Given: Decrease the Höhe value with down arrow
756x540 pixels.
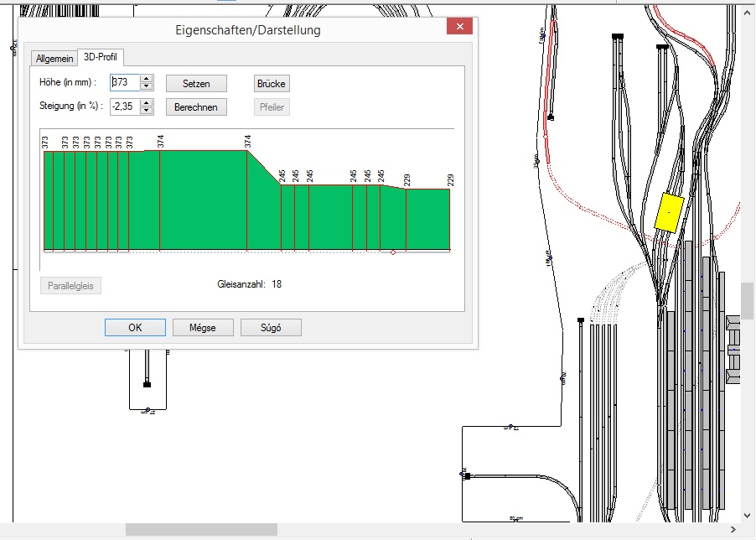Looking at the screenshot, I should click(147, 87).
